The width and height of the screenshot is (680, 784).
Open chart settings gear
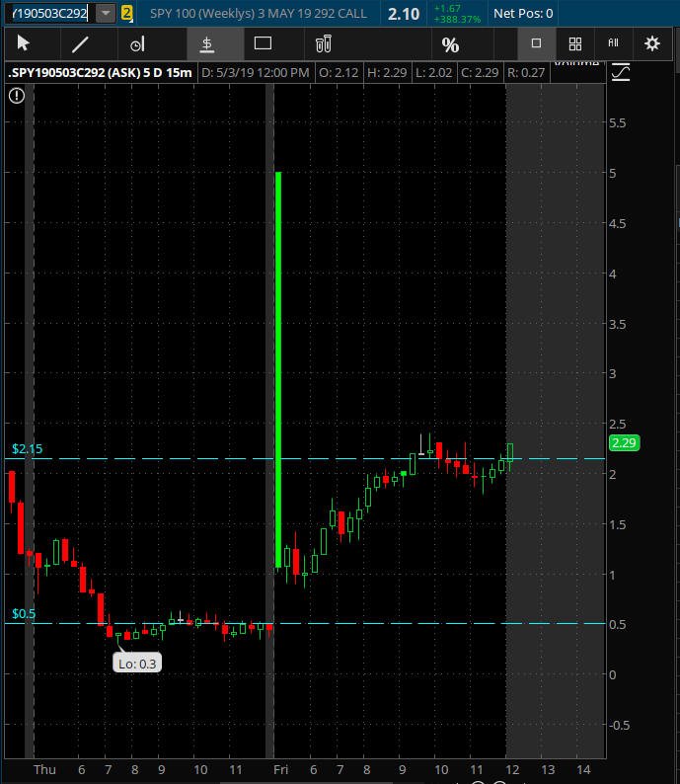(652, 43)
